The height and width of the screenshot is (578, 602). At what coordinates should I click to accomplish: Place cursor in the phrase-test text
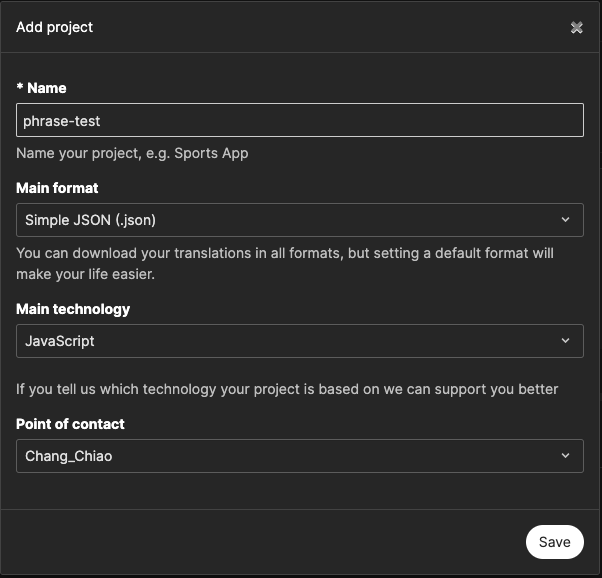(x=62, y=121)
